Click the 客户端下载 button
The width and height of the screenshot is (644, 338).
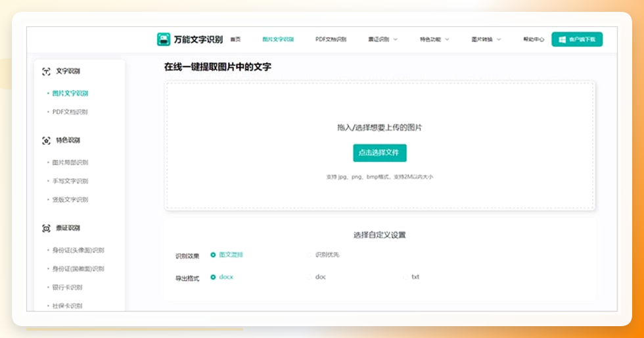click(x=577, y=39)
